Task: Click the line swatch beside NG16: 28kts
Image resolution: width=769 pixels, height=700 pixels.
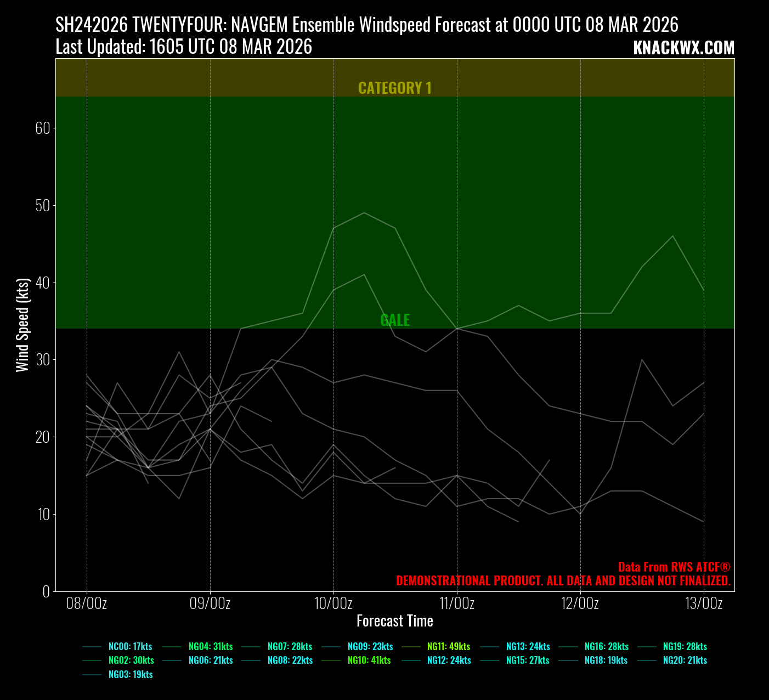Action: pyautogui.click(x=568, y=647)
